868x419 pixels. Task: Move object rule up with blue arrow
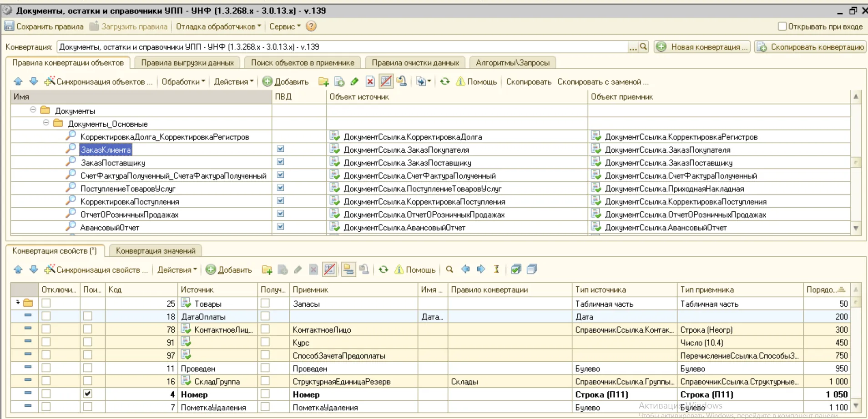(18, 82)
